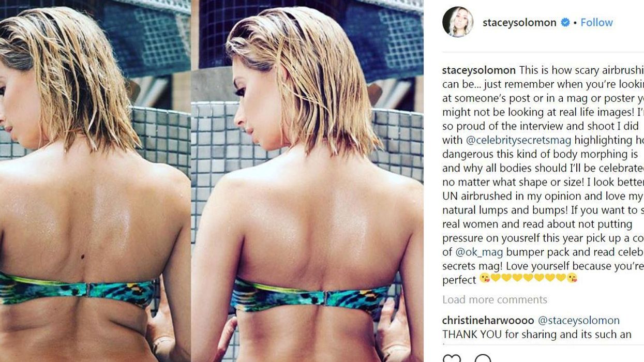Follow staceysolomon's account
Image resolution: width=644 pixels, height=362 pixels.
pos(596,22)
